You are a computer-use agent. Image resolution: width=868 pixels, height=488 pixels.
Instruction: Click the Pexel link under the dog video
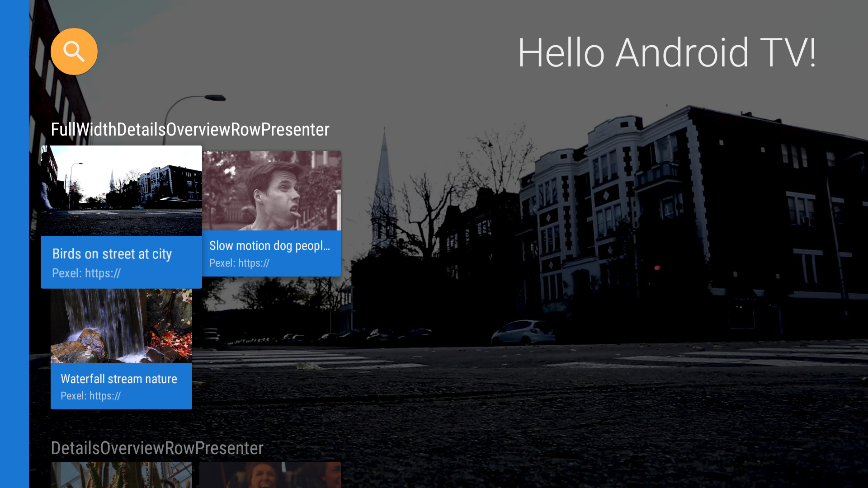pyautogui.click(x=239, y=263)
